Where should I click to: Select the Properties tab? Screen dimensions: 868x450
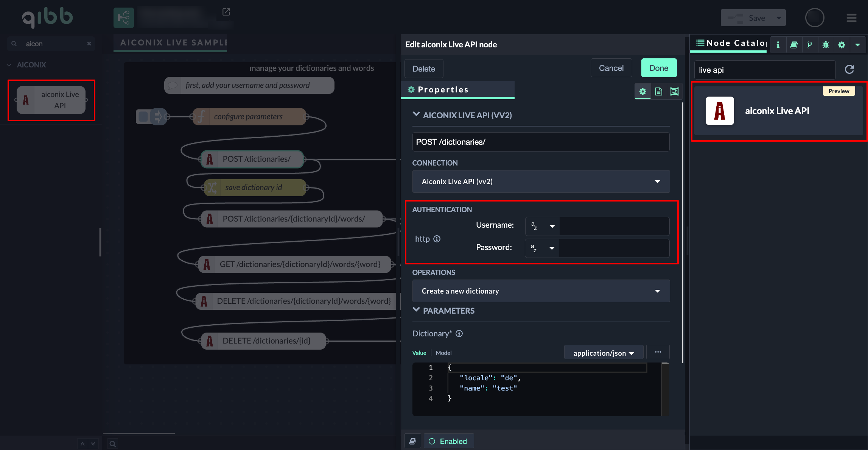click(x=443, y=90)
